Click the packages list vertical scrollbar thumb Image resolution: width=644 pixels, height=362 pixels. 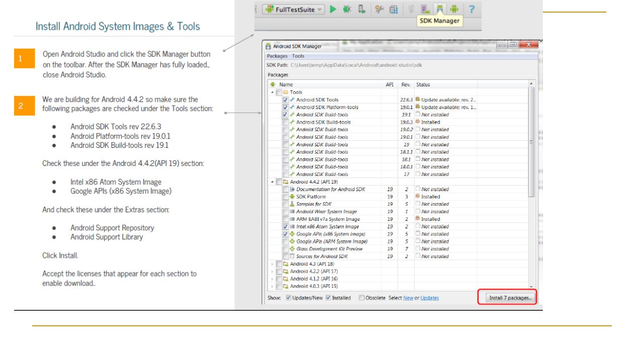pos(531,142)
